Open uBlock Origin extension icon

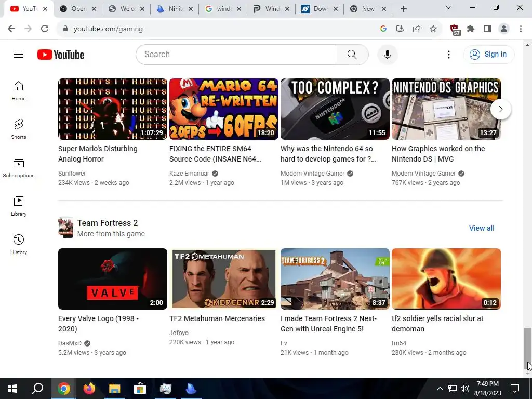(x=455, y=30)
